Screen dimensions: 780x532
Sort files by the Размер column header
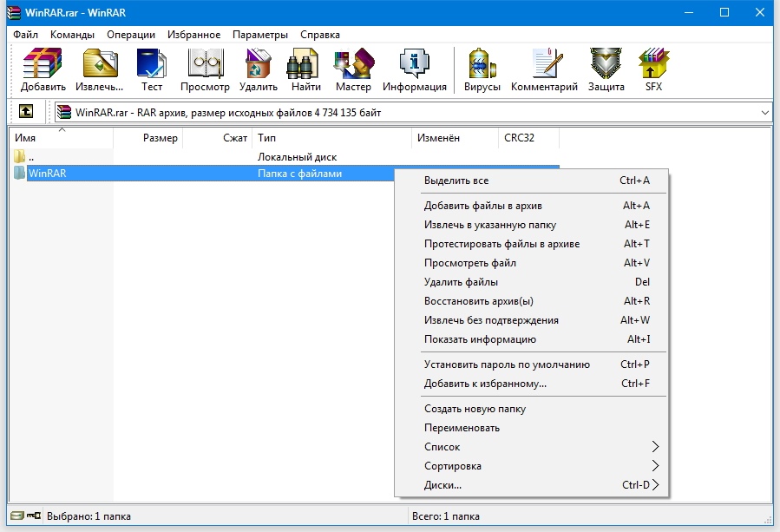pos(160,138)
